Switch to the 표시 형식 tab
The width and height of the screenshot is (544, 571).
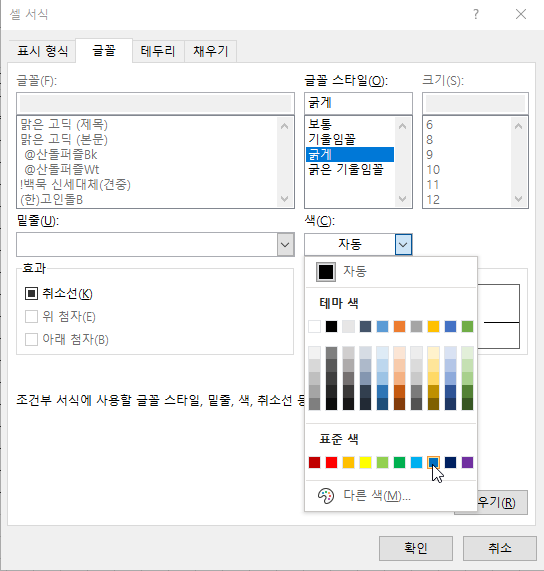pos(43,51)
